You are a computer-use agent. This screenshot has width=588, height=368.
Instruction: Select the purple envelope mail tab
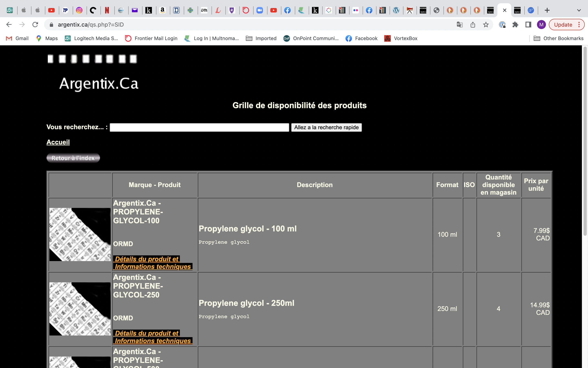coord(135,10)
